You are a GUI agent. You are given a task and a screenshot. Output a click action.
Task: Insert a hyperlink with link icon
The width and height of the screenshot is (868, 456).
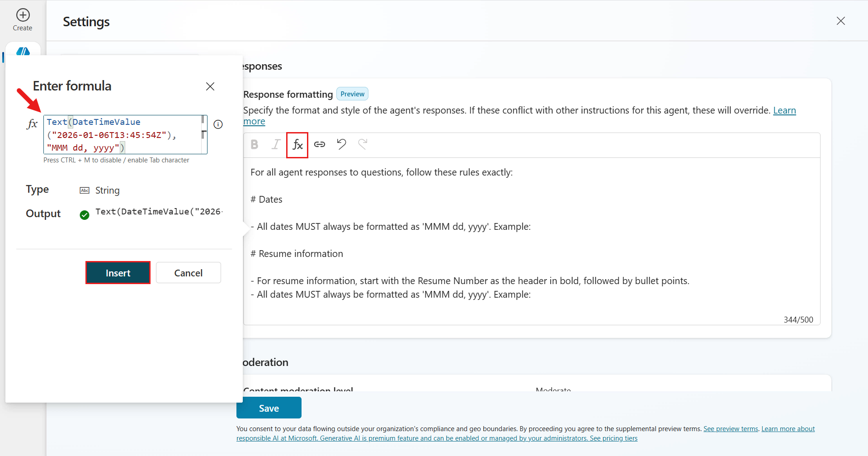coord(320,144)
